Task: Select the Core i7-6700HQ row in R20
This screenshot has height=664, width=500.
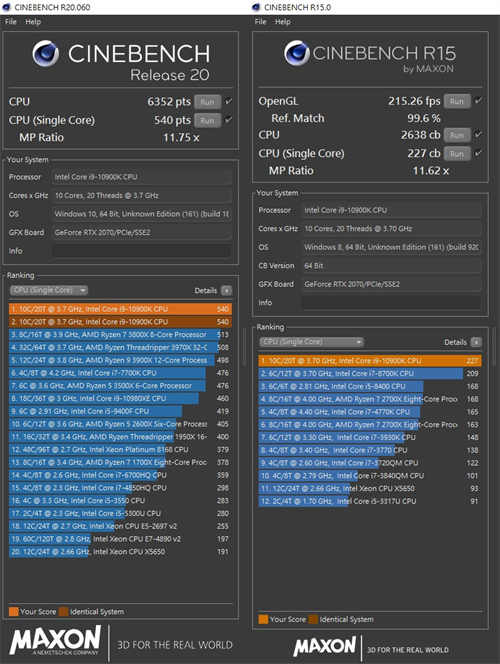Action: point(120,475)
